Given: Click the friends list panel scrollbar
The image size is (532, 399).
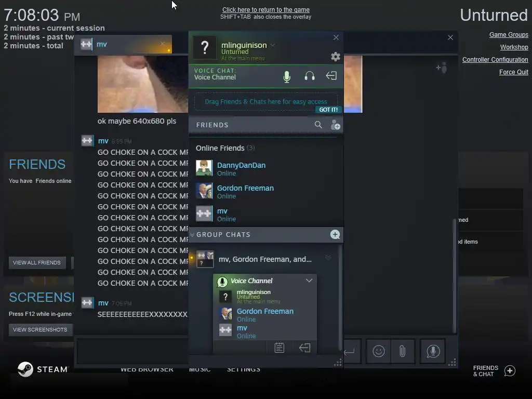Looking at the screenshot, I should tap(340, 298).
